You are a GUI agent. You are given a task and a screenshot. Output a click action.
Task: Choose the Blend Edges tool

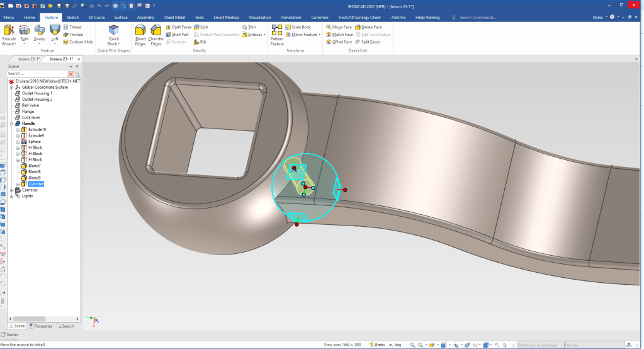coord(140,31)
